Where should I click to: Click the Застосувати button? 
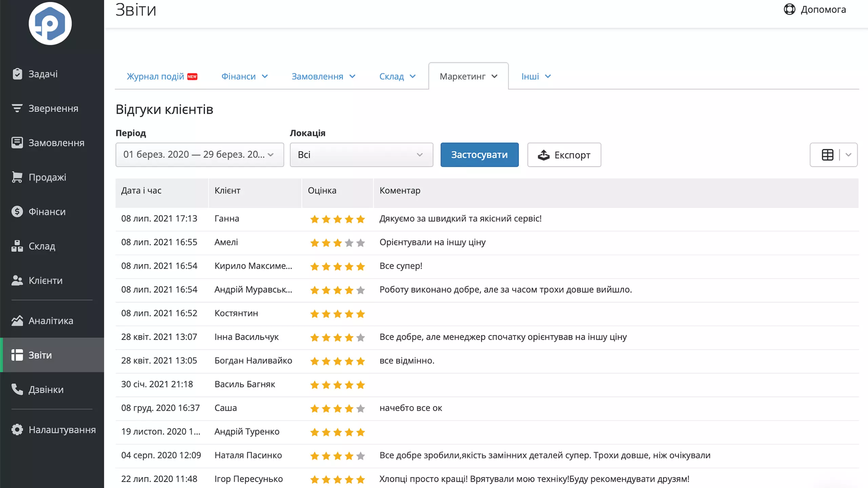pos(479,155)
